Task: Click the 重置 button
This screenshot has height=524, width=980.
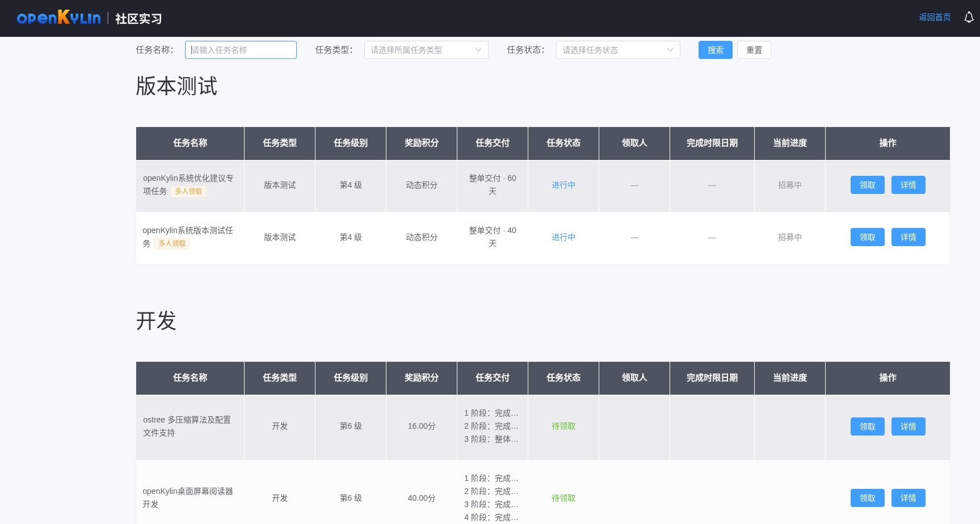Action: coord(754,50)
